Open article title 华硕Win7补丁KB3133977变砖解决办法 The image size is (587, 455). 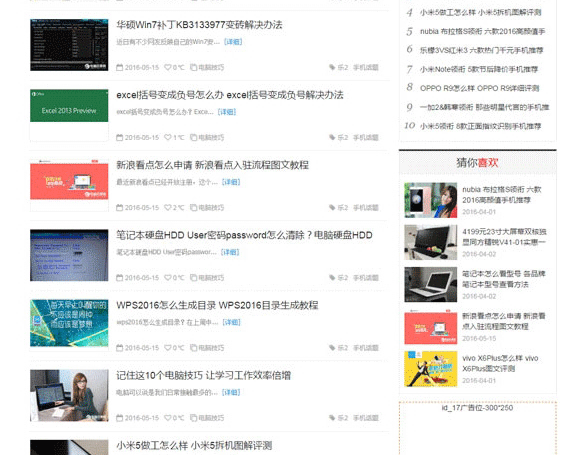pos(199,25)
